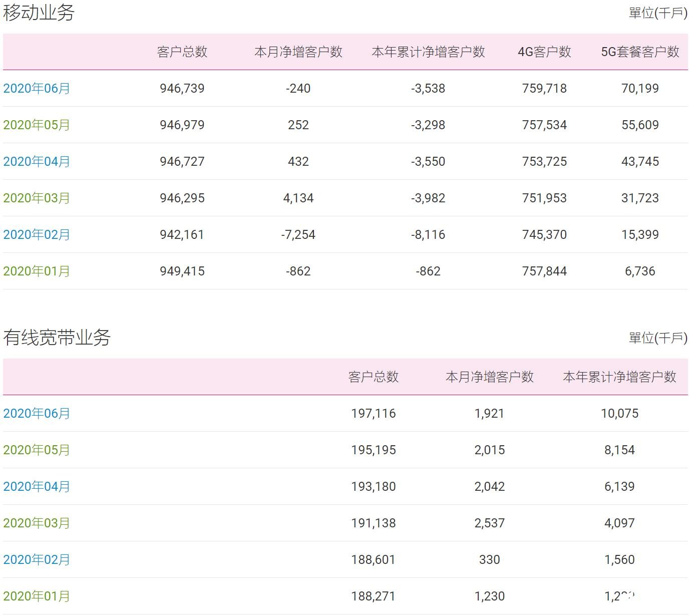The height and width of the screenshot is (616, 691).
Task: Open 2020年06月 in the 有线宽带业务 table
Action: [37, 413]
